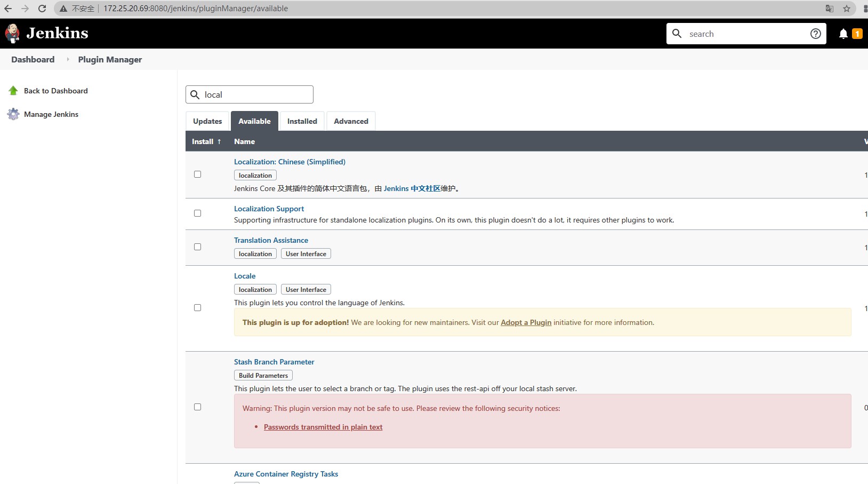Check the Stash Branch Parameter checkbox
The height and width of the screenshot is (484, 868).
pos(198,407)
